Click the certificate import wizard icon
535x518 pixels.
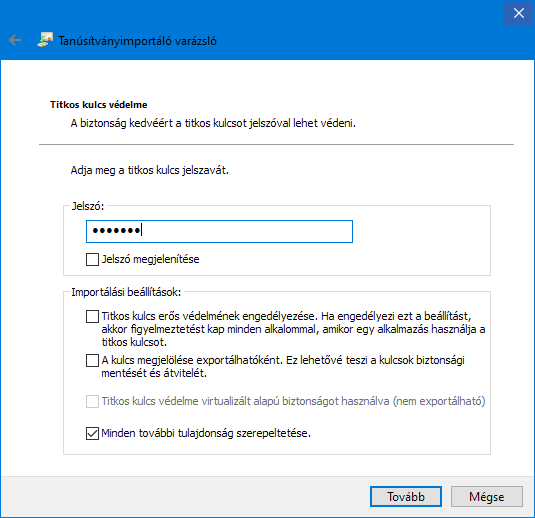(45, 40)
